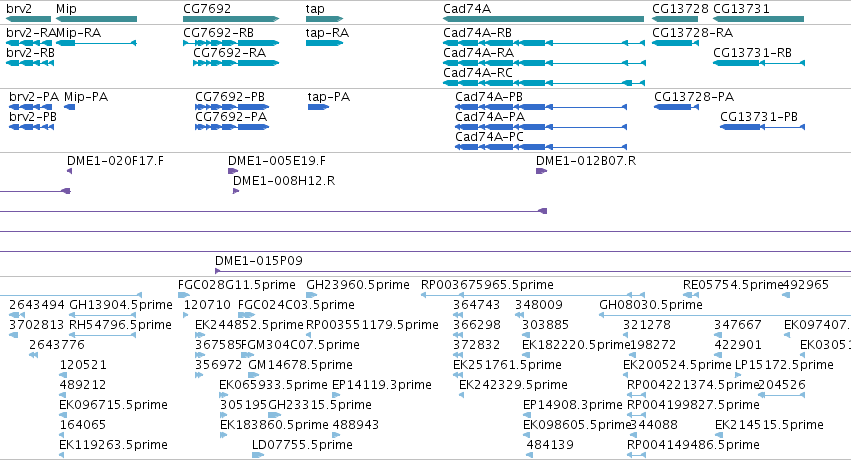Click the tap-RA transcript
Viewport: 851px width, 460px height.
pos(325,43)
